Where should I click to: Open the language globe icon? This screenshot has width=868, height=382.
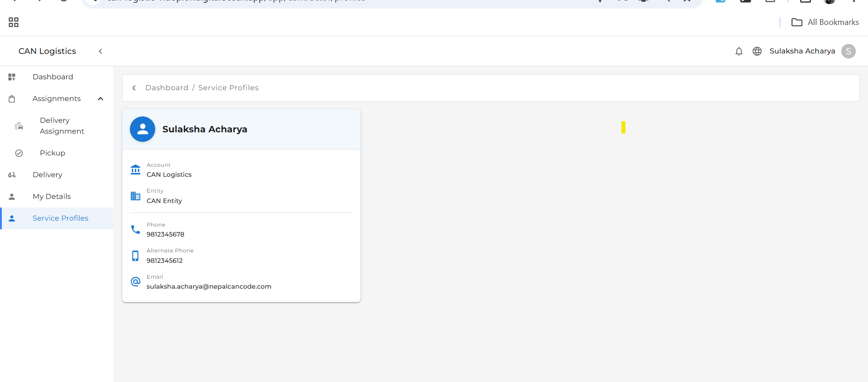(x=757, y=51)
